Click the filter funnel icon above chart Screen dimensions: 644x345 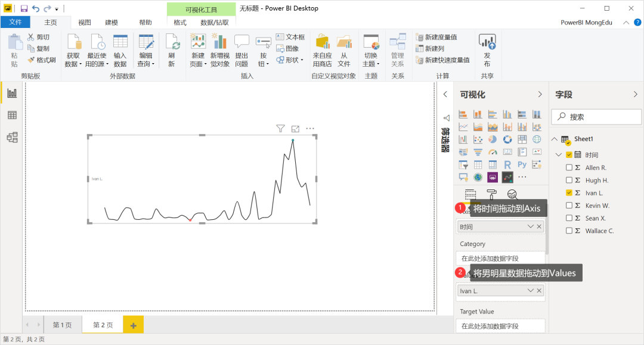280,128
